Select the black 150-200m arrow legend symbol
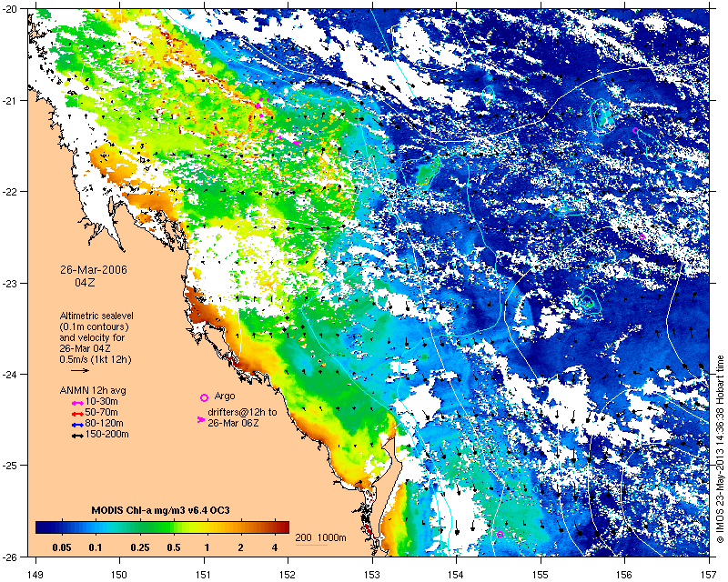 click(77, 436)
